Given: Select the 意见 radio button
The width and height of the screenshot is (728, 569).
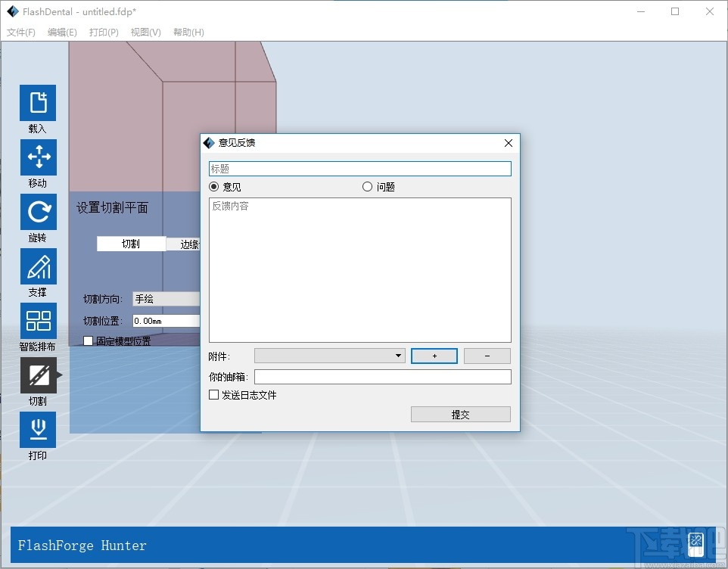Looking at the screenshot, I should (x=213, y=186).
